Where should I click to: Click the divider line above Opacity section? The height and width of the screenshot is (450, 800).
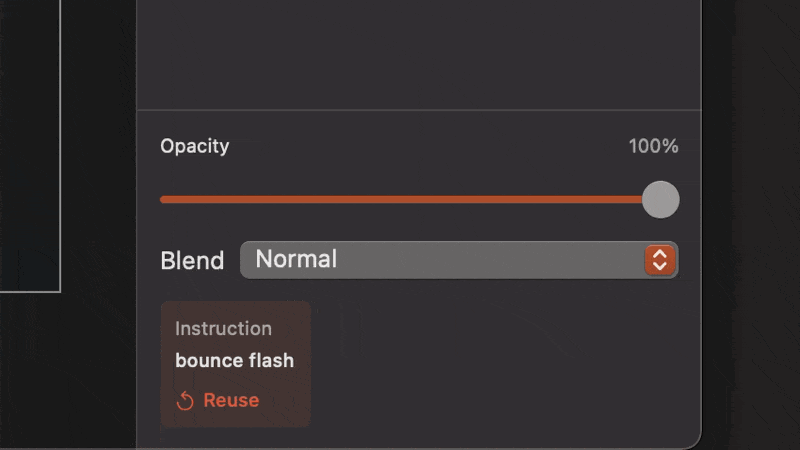(420, 109)
